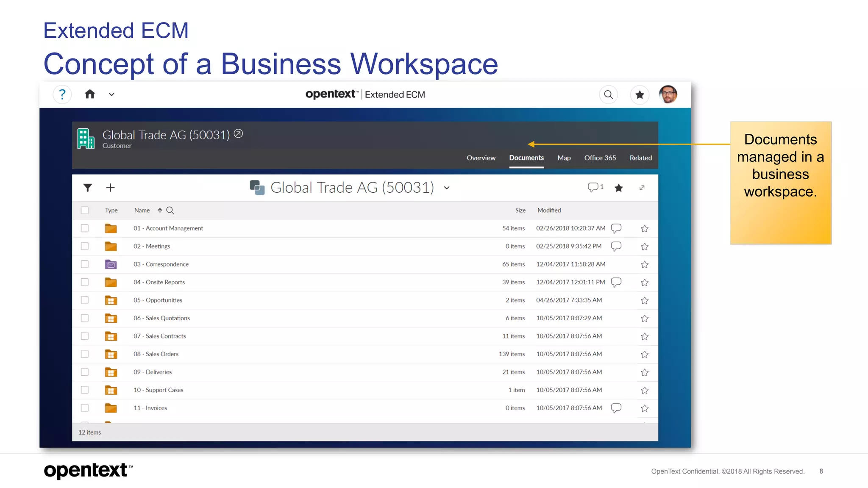Screen dimensions: 868x488
Task: Switch to the Overview tab
Action: pyautogui.click(x=481, y=158)
